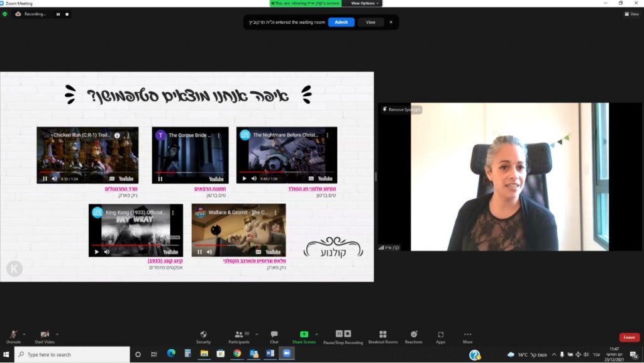Open the מרד התרנגולים link

pyautogui.click(x=121, y=189)
